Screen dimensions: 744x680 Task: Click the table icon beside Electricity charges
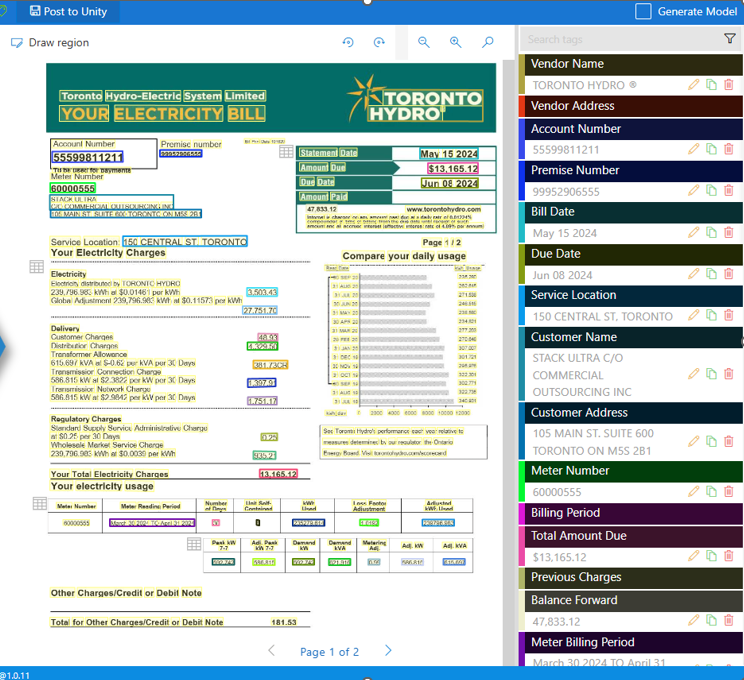click(37, 267)
